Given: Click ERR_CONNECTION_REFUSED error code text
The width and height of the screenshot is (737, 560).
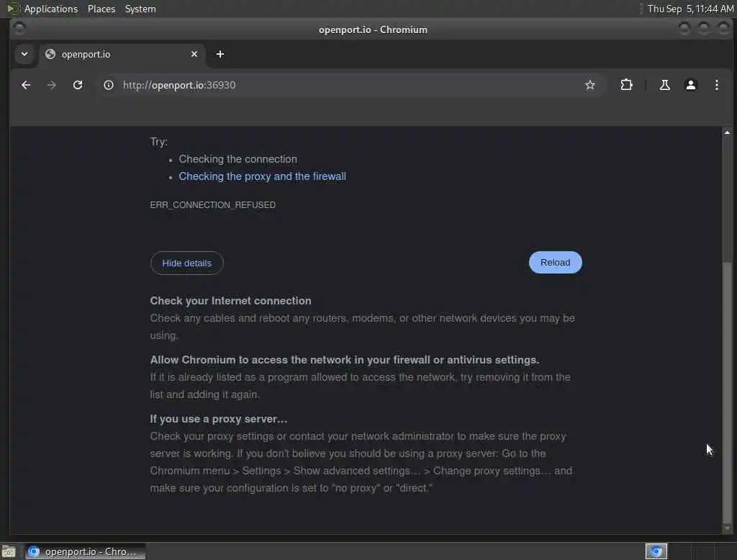Looking at the screenshot, I should coord(212,205).
